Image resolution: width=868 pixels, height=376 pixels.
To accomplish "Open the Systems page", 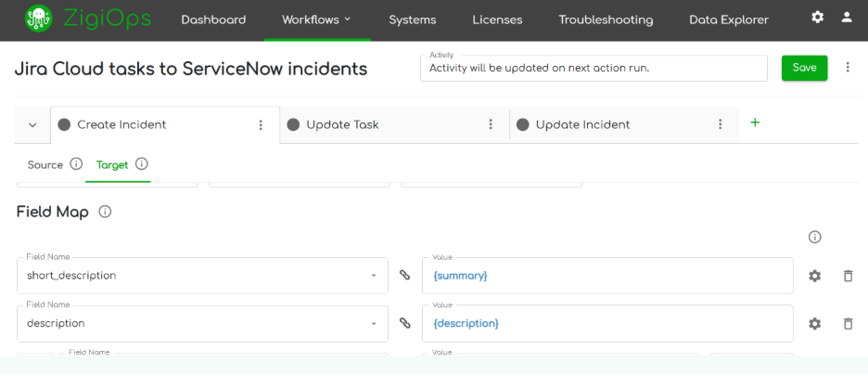I will [413, 20].
